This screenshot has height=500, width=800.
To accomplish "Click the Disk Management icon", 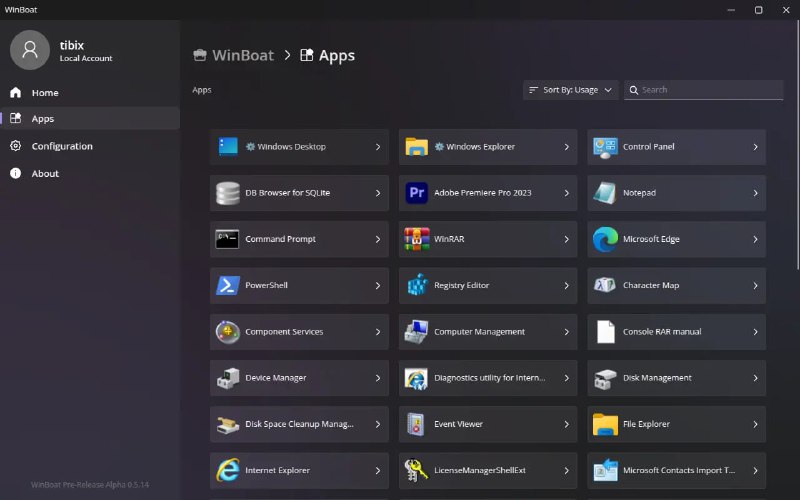I will [605, 379].
